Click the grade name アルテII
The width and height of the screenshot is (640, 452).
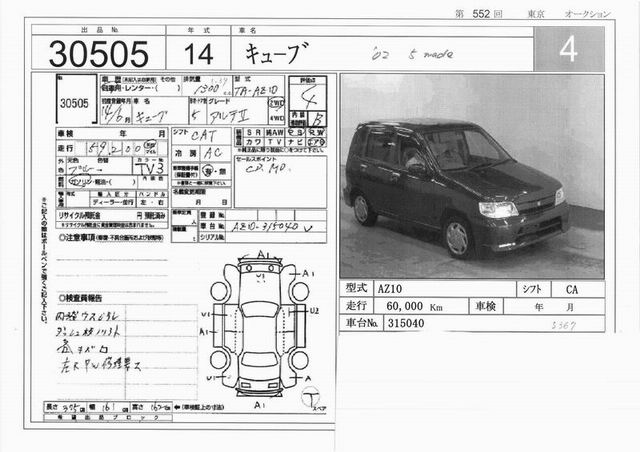(229, 117)
